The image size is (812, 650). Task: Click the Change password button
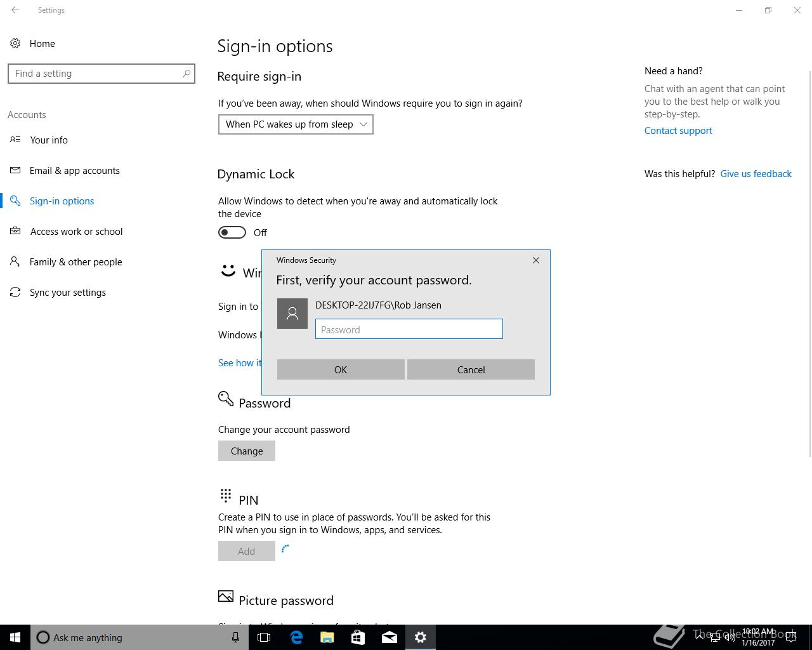247,451
